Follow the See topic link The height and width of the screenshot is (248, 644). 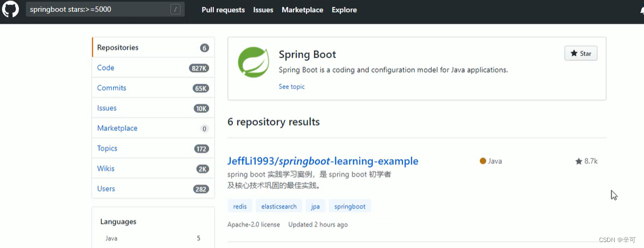coord(291,87)
